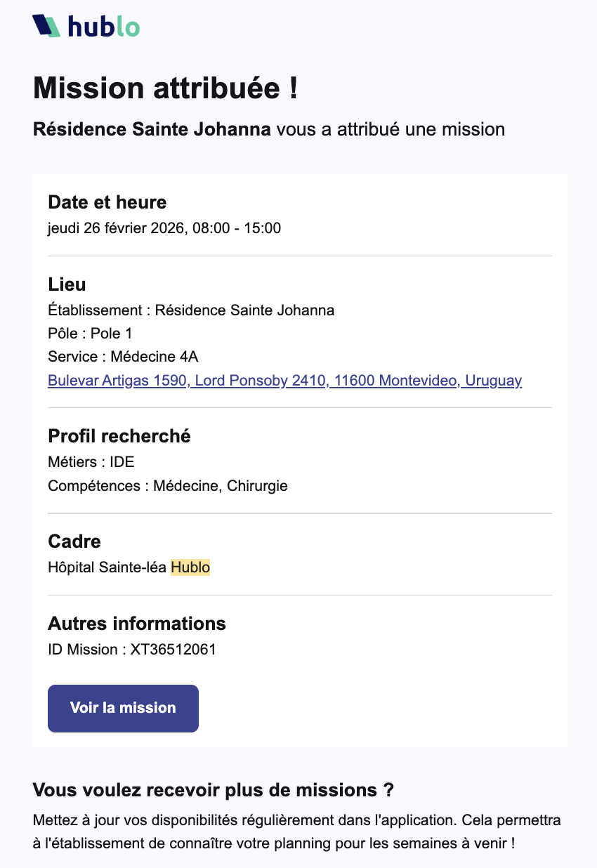Screen dimensions: 597x868
Task: Click the Autres informations heading
Action: (137, 623)
